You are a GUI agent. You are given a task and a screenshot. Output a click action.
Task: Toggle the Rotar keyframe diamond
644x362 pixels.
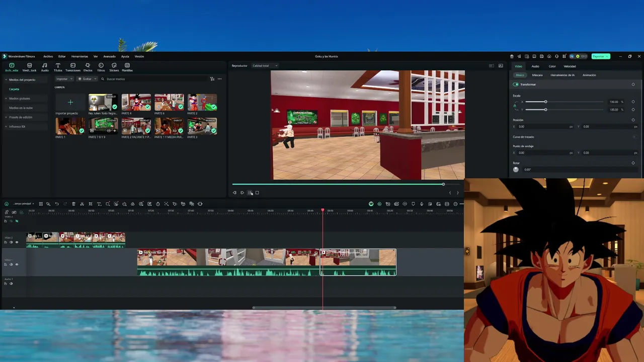coord(633,163)
